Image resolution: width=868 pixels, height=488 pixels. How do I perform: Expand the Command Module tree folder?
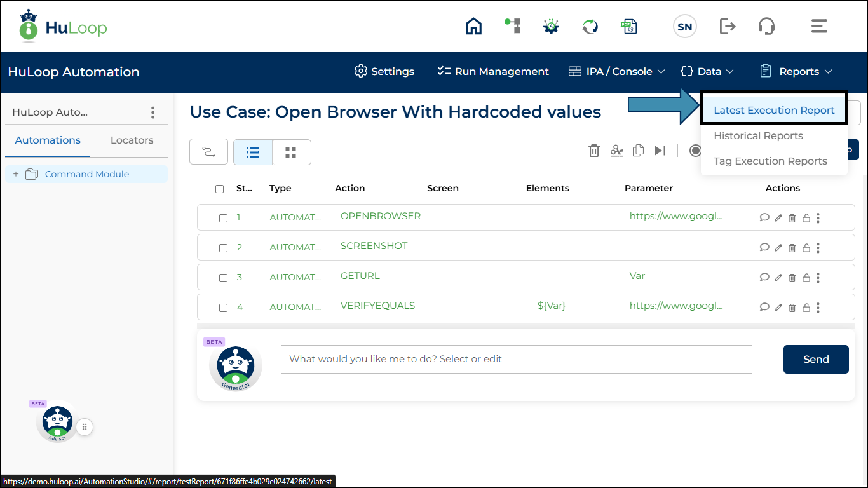click(x=16, y=174)
